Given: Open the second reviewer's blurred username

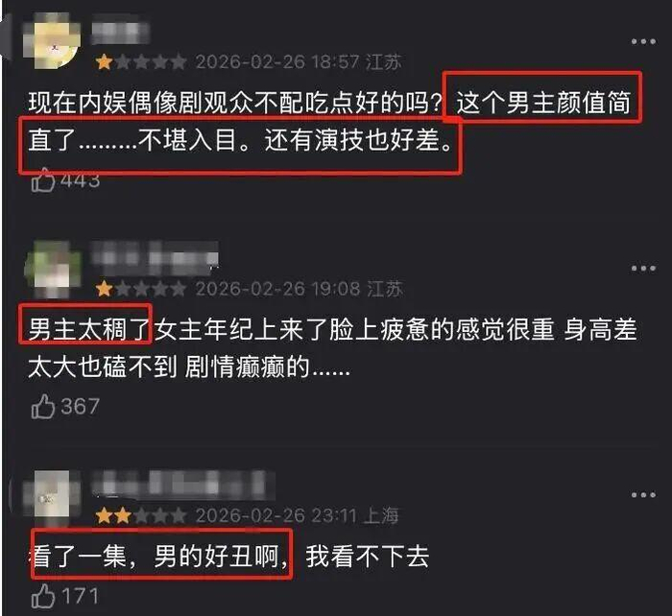Looking at the screenshot, I should point(155,257).
